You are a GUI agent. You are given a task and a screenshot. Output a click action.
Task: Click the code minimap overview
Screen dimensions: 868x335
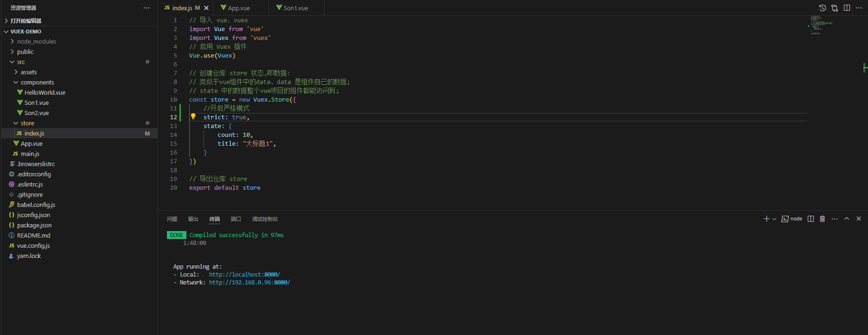(821, 25)
